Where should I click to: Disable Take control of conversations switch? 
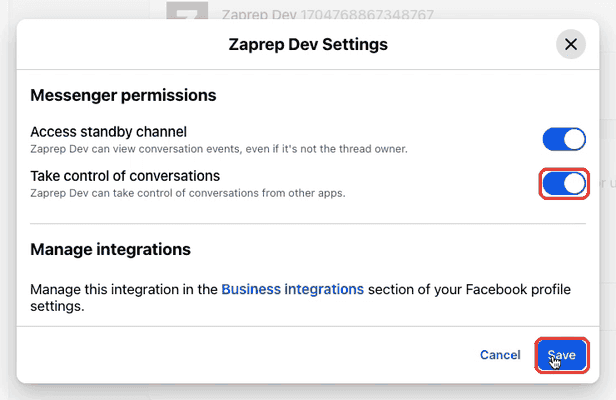coord(564,183)
